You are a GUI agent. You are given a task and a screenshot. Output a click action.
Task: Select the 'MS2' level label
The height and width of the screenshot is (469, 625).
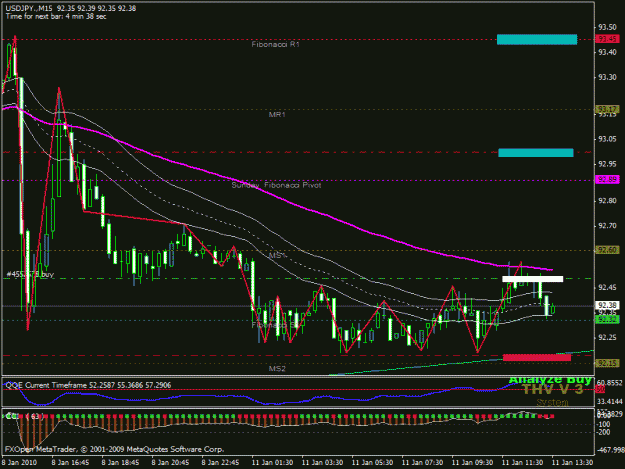(x=277, y=369)
